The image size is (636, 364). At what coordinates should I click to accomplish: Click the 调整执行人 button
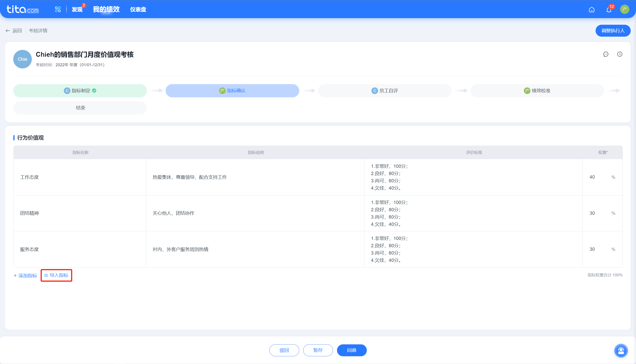(x=613, y=30)
